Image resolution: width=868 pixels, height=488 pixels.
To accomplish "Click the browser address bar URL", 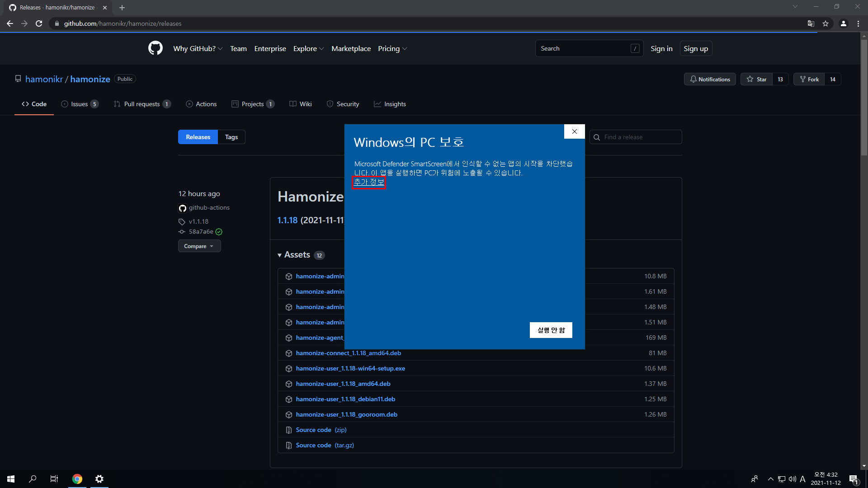I will 123,23.
